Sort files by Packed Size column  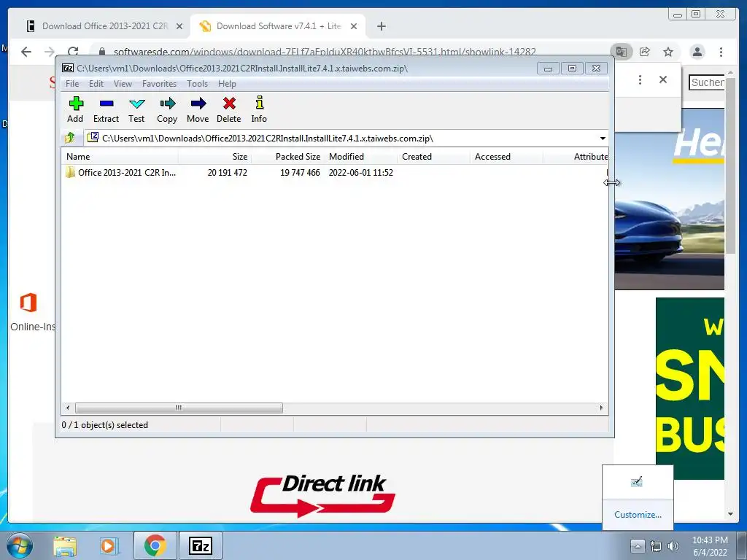click(287, 157)
